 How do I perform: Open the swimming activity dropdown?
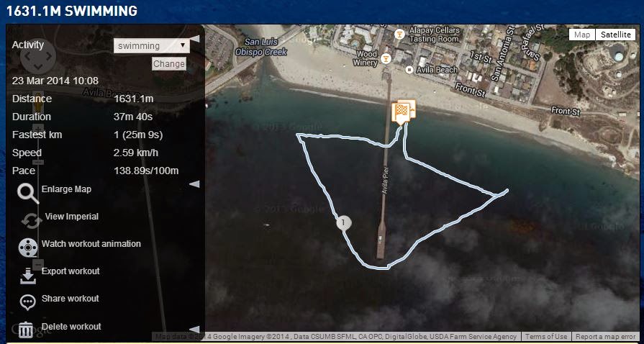[x=152, y=45]
